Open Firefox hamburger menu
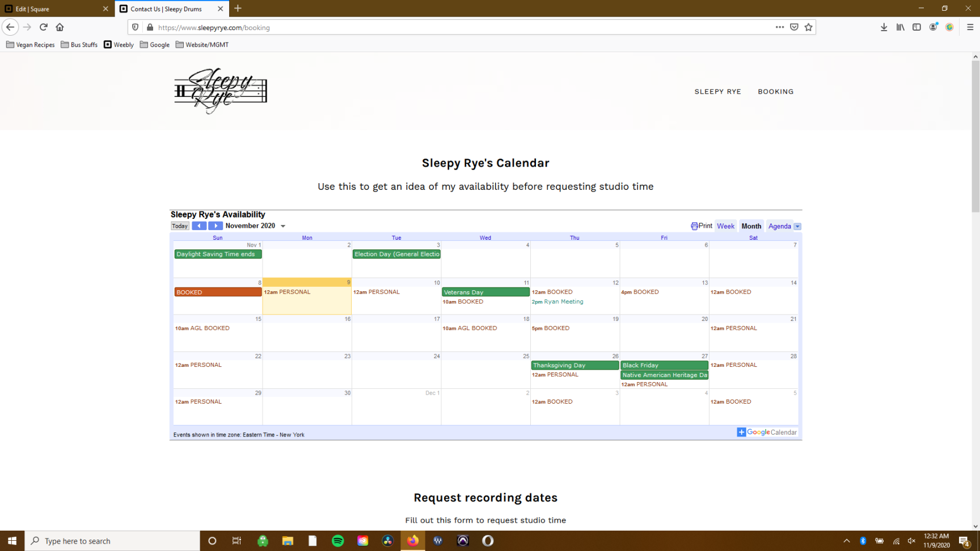 [970, 27]
